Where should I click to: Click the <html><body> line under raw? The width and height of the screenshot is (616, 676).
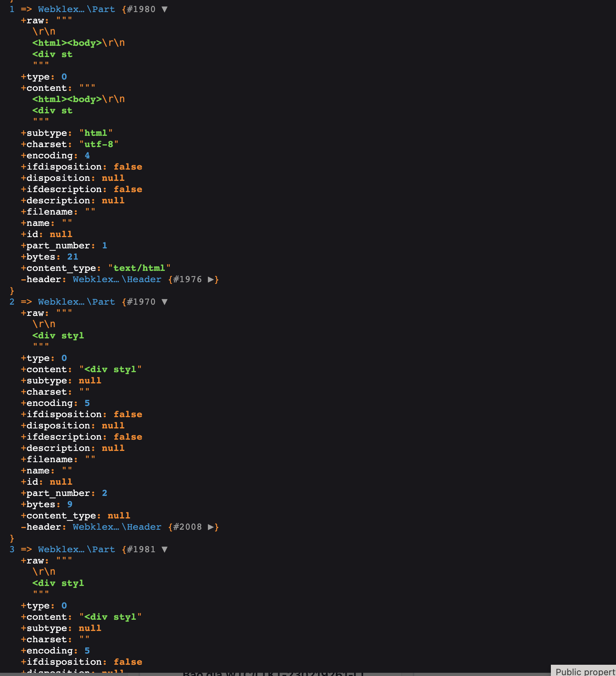point(78,43)
